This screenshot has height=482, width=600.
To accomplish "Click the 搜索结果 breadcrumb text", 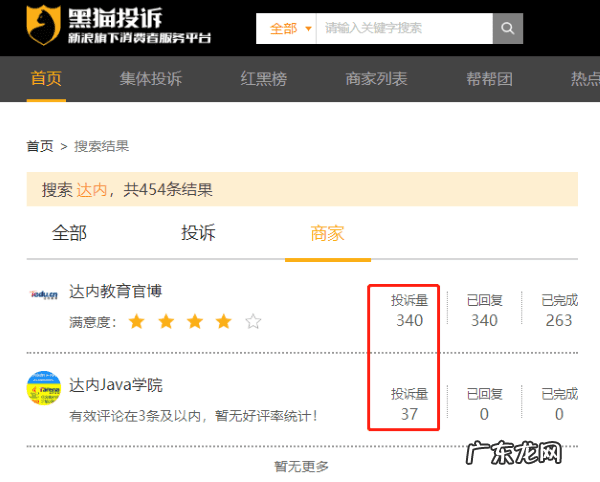I will pos(101,146).
